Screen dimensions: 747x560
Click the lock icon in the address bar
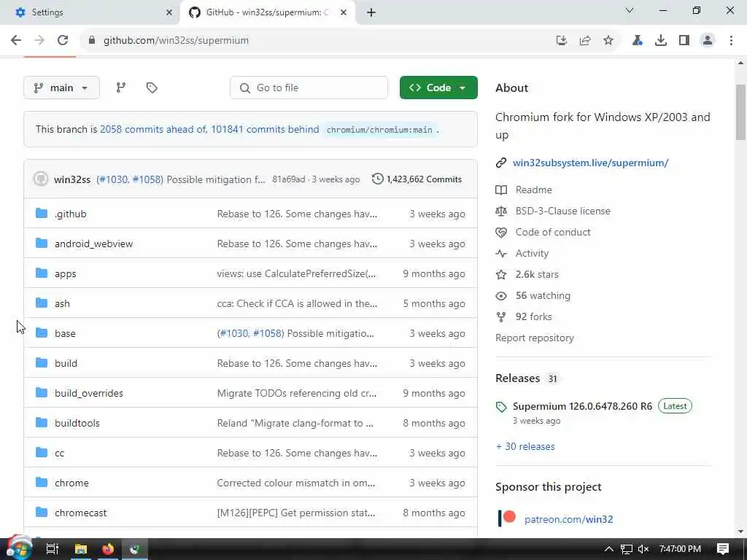pyautogui.click(x=92, y=41)
